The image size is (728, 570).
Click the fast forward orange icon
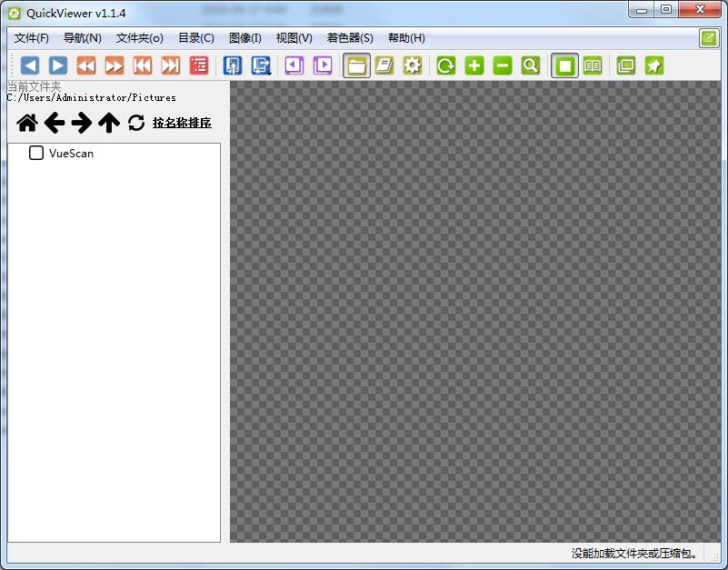point(115,65)
